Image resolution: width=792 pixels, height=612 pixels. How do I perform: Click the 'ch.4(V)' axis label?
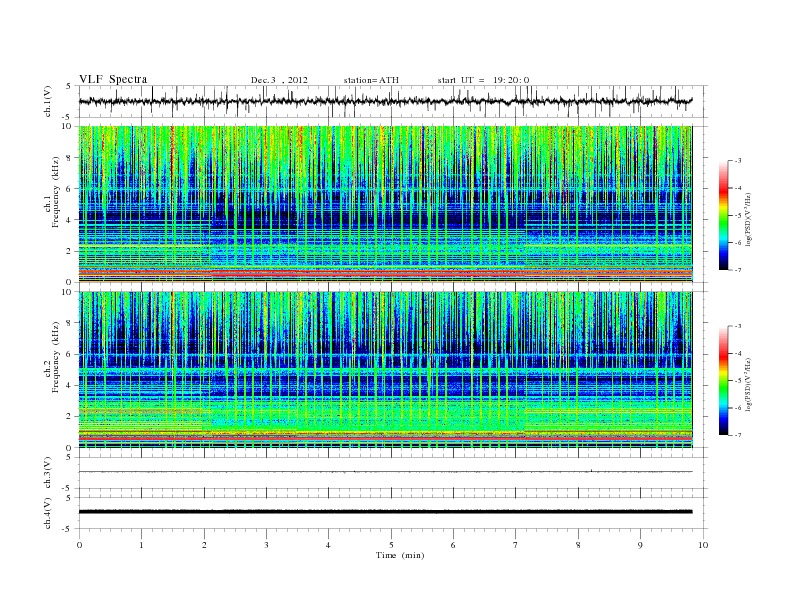click(48, 515)
